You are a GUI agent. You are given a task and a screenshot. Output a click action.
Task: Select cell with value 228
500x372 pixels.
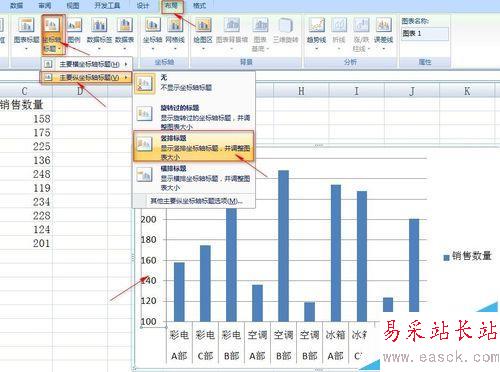(x=26, y=216)
